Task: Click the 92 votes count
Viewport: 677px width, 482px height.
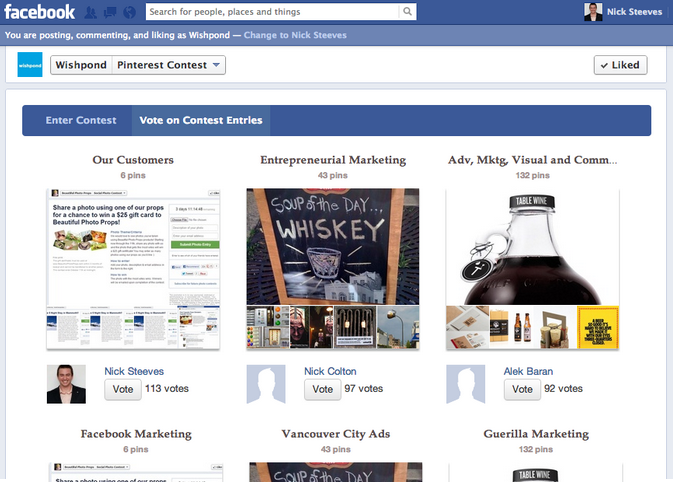Action: tap(563, 388)
